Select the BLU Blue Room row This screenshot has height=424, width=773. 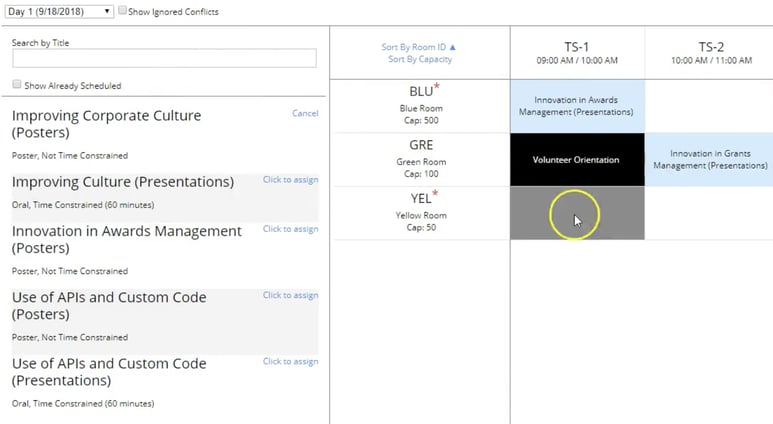420,105
